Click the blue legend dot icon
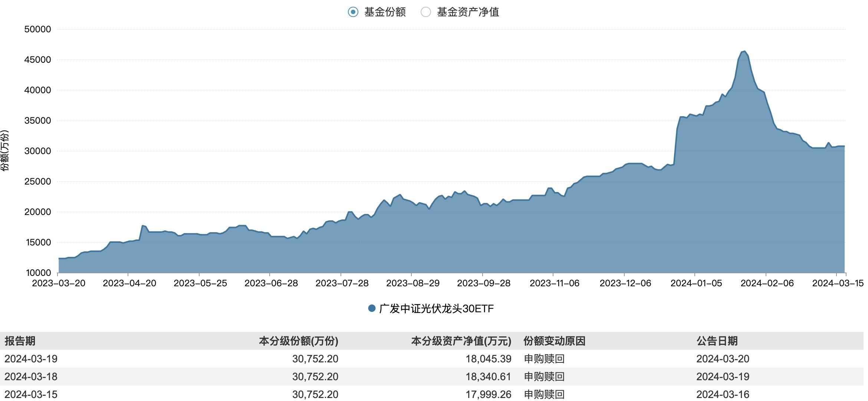 (x=371, y=308)
